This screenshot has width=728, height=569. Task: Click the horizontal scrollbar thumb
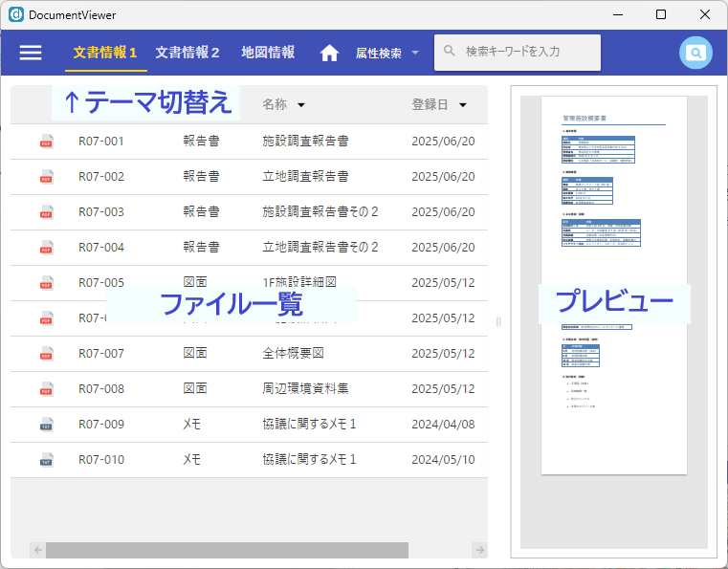point(227,550)
